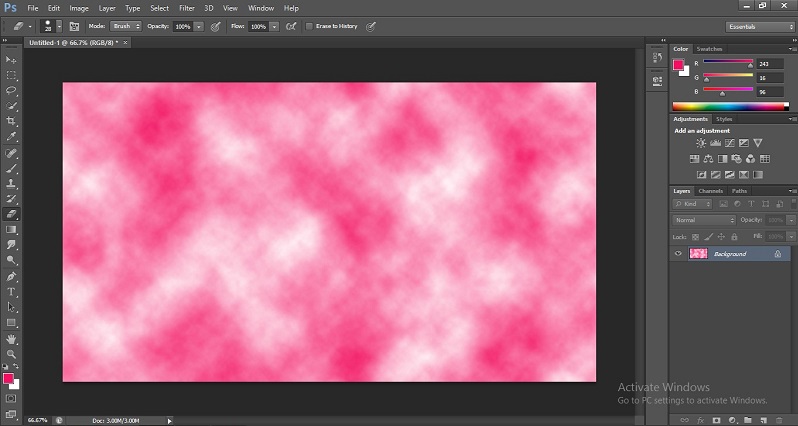Open the History panel icon
This screenshot has height=426, width=798.
657,58
